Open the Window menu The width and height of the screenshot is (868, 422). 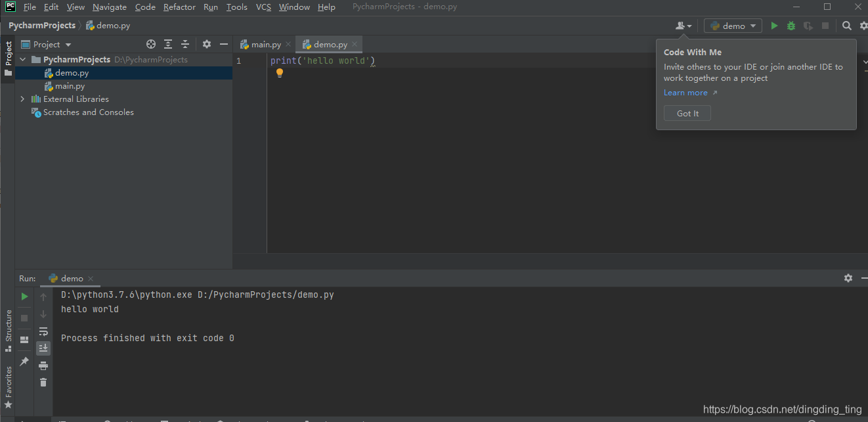tap(294, 7)
